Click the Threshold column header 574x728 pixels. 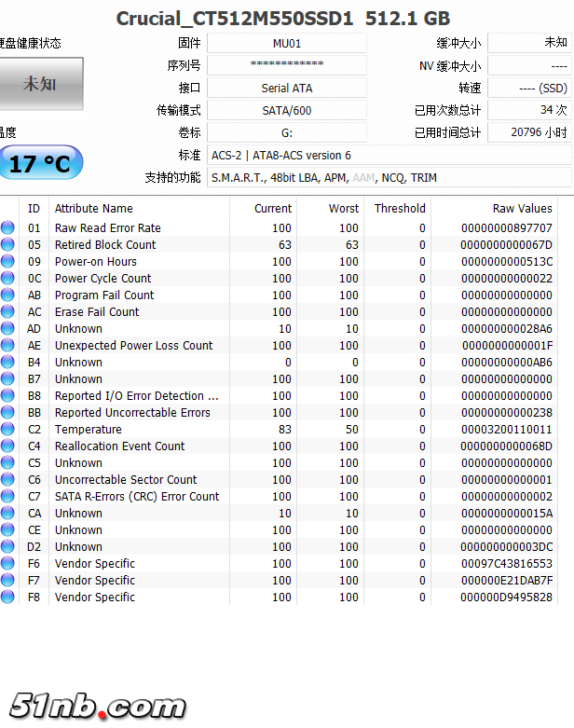(400, 209)
